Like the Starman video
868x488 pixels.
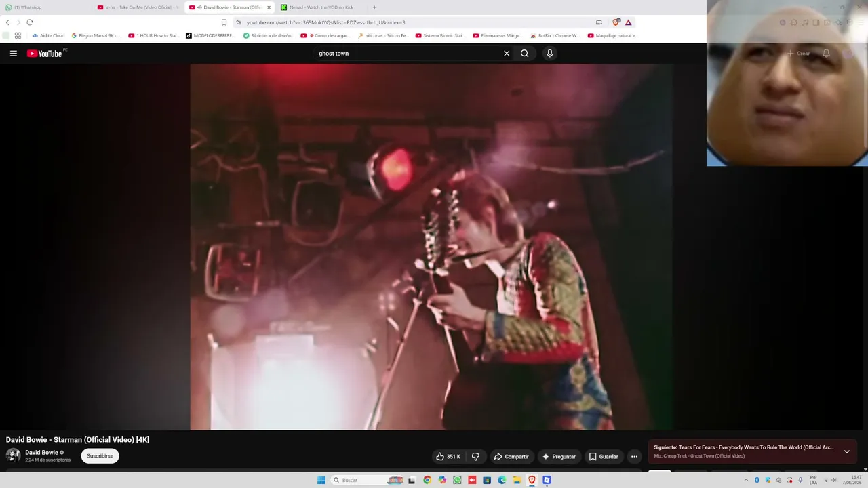tap(448, 457)
